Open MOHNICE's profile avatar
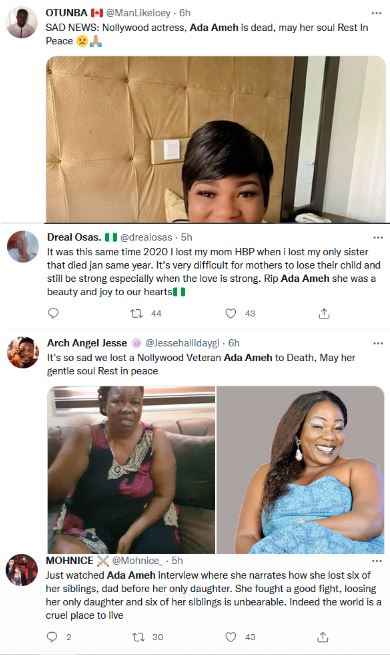 coord(22,570)
